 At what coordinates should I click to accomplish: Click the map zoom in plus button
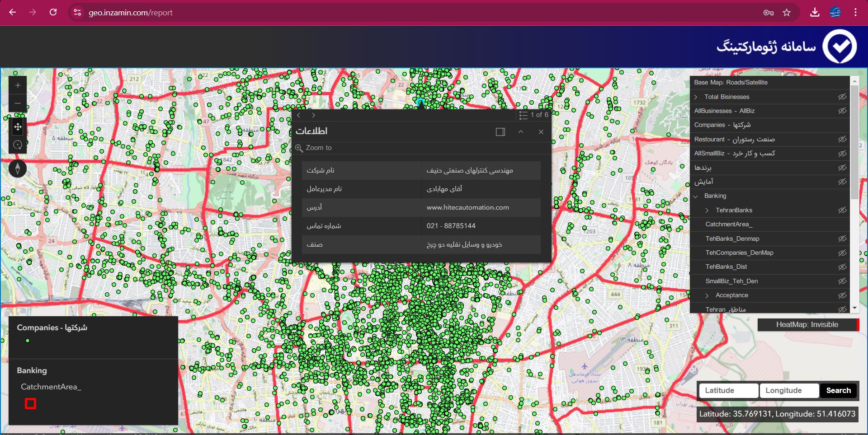pyautogui.click(x=18, y=85)
